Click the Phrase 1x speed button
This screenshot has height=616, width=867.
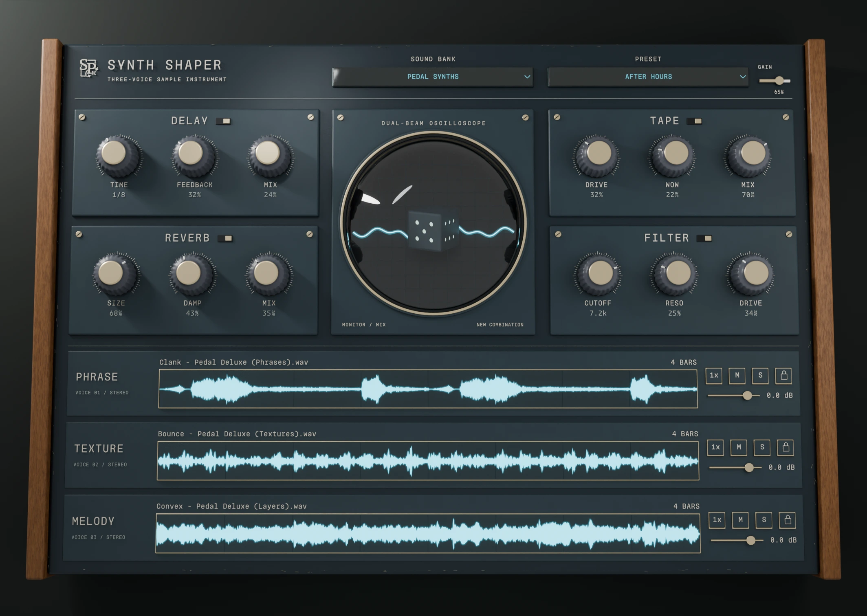pos(714,376)
